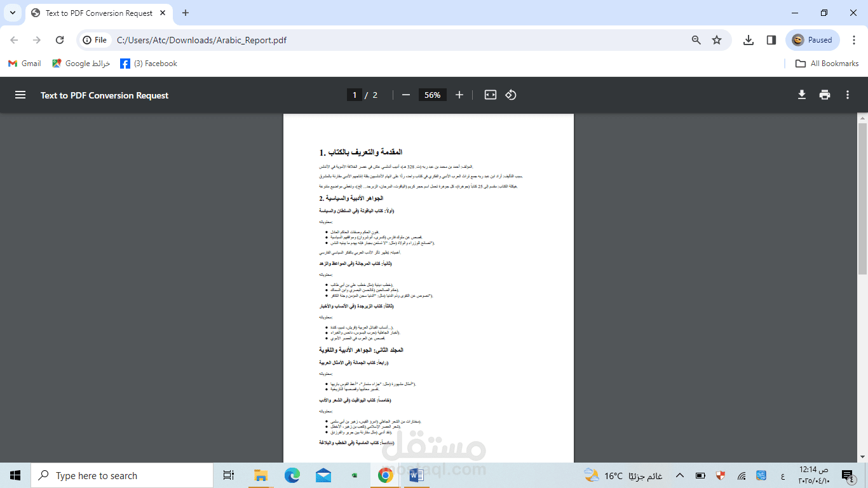Open Mail app from taskbar

pyautogui.click(x=323, y=475)
